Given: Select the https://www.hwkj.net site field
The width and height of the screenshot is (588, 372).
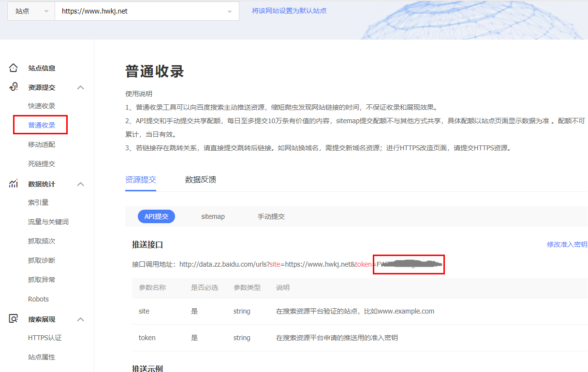Looking at the screenshot, I should coord(147,11).
